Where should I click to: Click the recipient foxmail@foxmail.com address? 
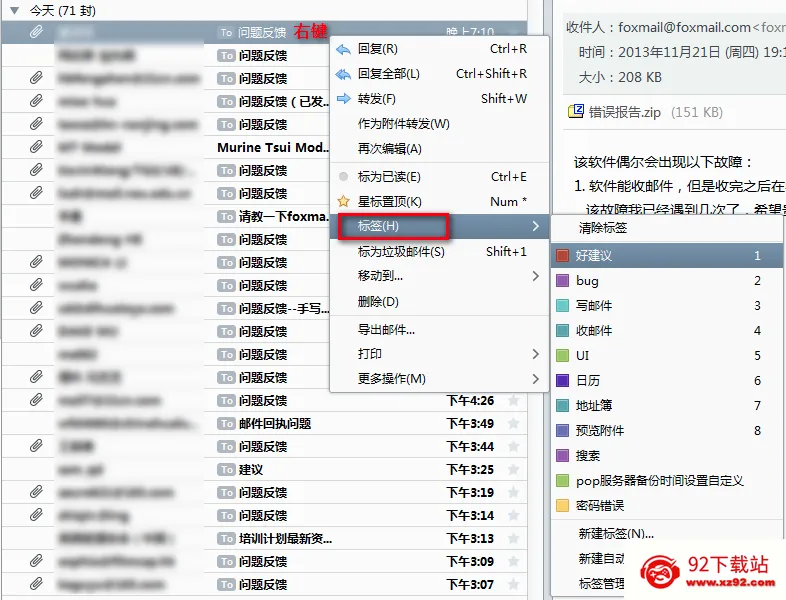684,27
